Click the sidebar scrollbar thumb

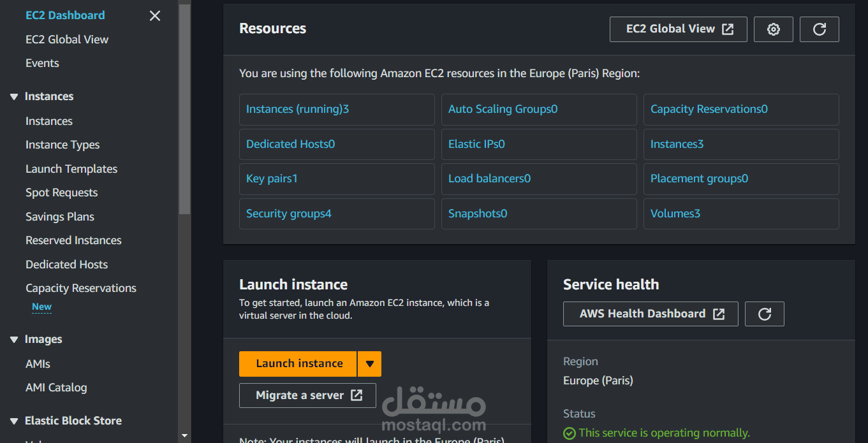[184, 108]
